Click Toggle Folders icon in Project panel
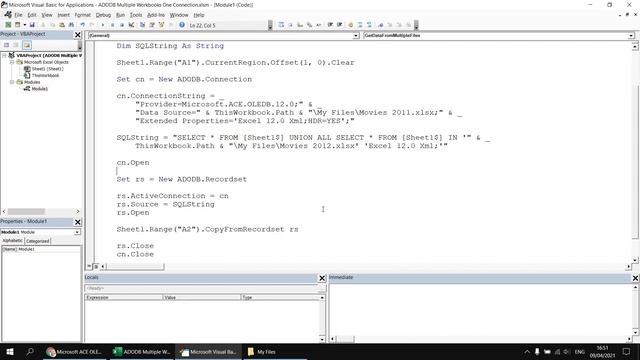 click(27, 45)
